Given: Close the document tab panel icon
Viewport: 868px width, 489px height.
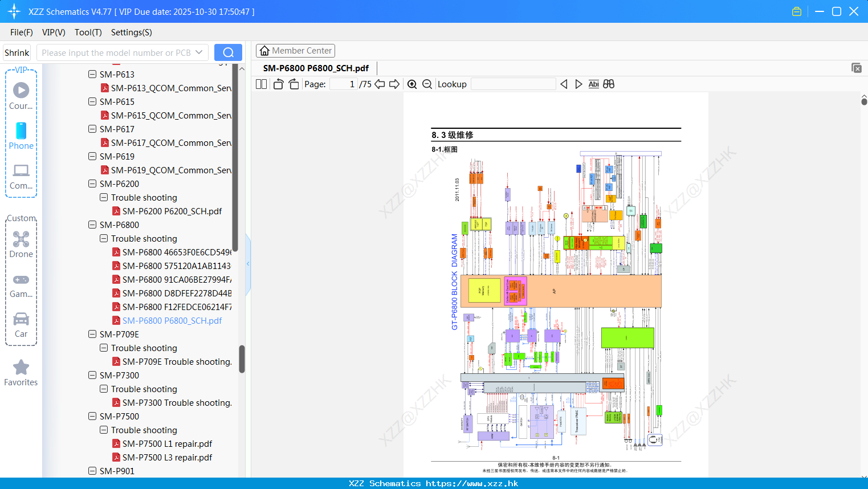Looking at the screenshot, I should 857,68.
